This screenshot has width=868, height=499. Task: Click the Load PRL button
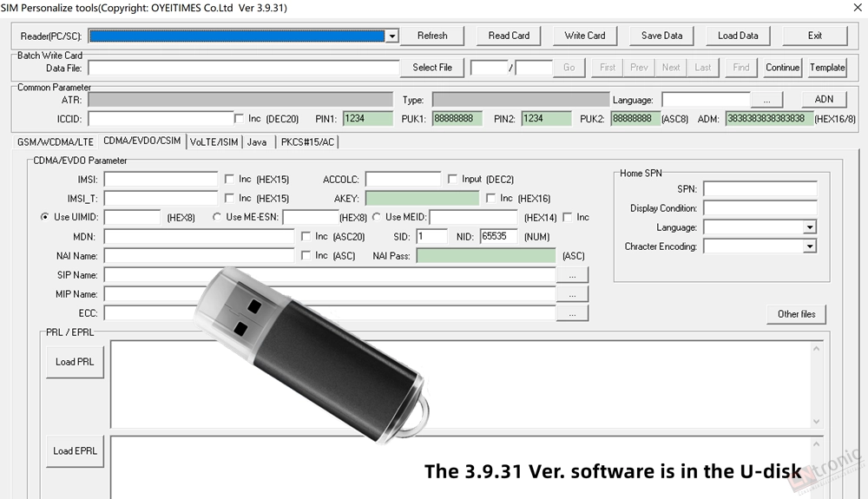click(75, 363)
